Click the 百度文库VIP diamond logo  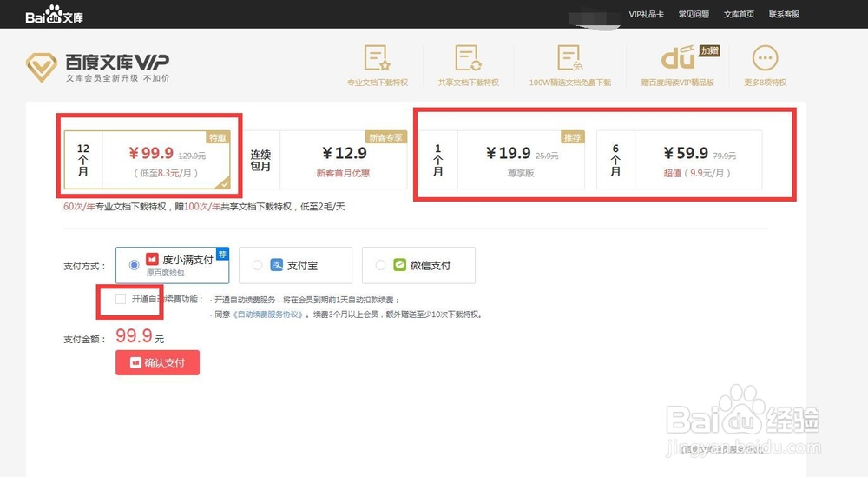[x=42, y=68]
